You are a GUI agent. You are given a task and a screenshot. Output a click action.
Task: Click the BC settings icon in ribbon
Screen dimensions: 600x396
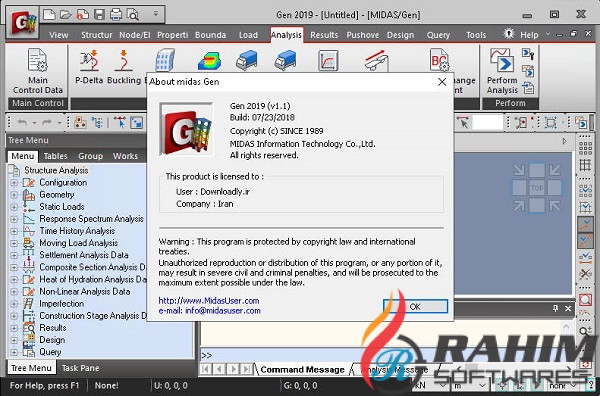(439, 60)
